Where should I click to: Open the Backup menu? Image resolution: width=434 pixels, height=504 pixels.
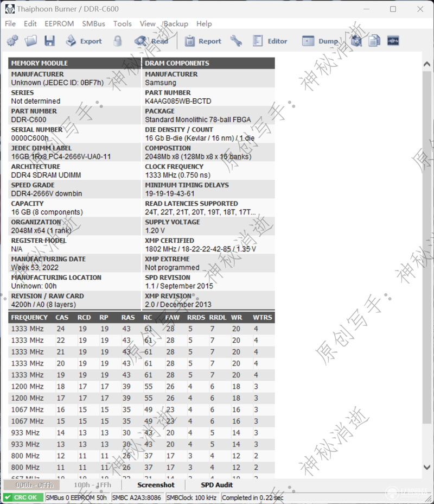[176, 23]
